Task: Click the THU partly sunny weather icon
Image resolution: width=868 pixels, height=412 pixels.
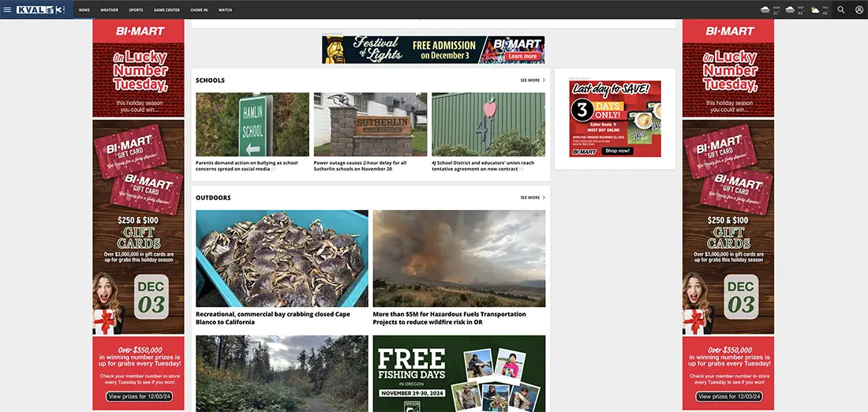Action: tap(815, 10)
